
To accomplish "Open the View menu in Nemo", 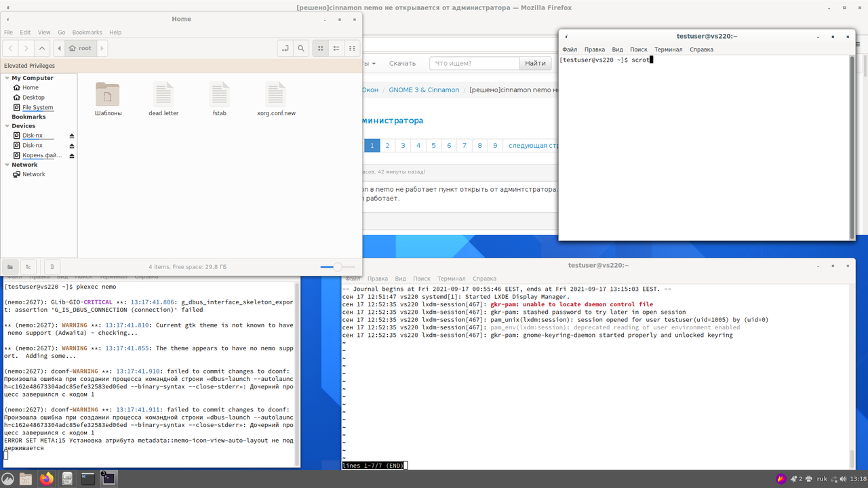I will coord(44,32).
